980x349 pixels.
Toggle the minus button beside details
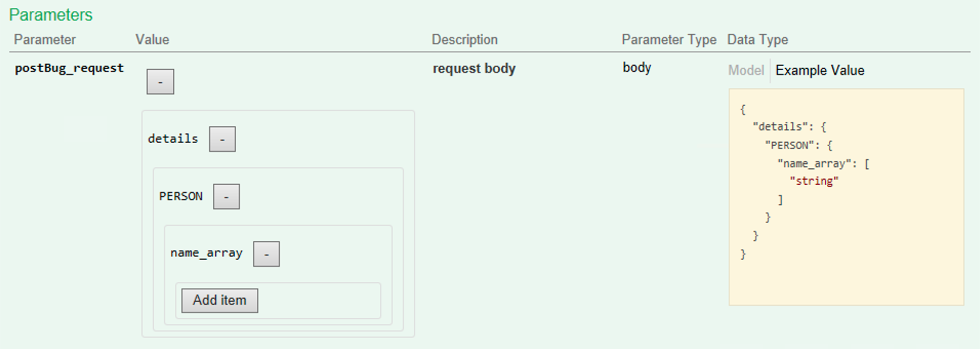point(222,139)
